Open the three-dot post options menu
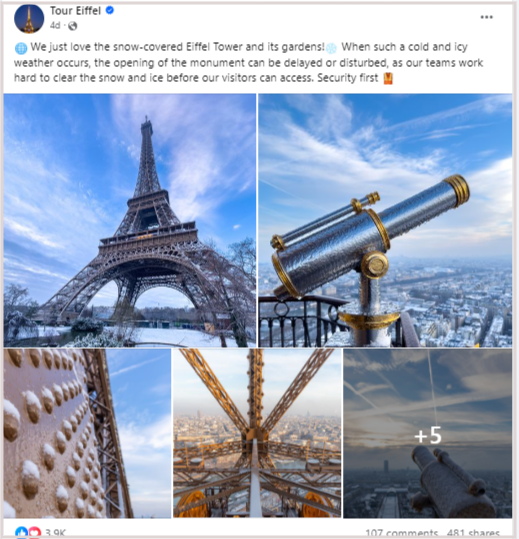Image resolution: width=519 pixels, height=539 pixels. click(x=486, y=17)
